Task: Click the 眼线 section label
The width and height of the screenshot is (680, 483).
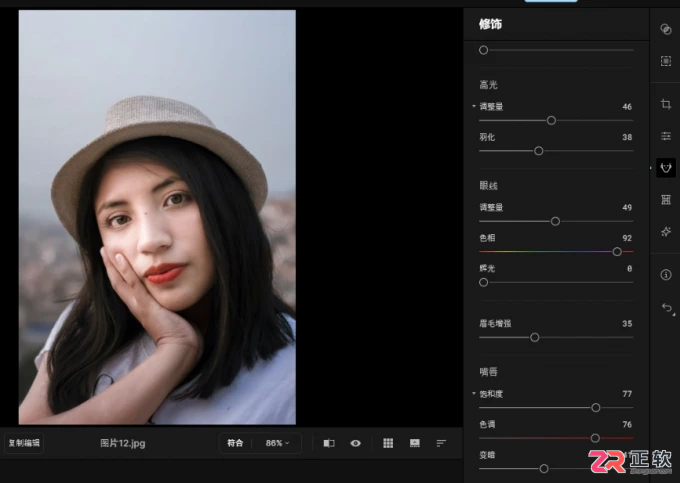Action: coord(488,186)
